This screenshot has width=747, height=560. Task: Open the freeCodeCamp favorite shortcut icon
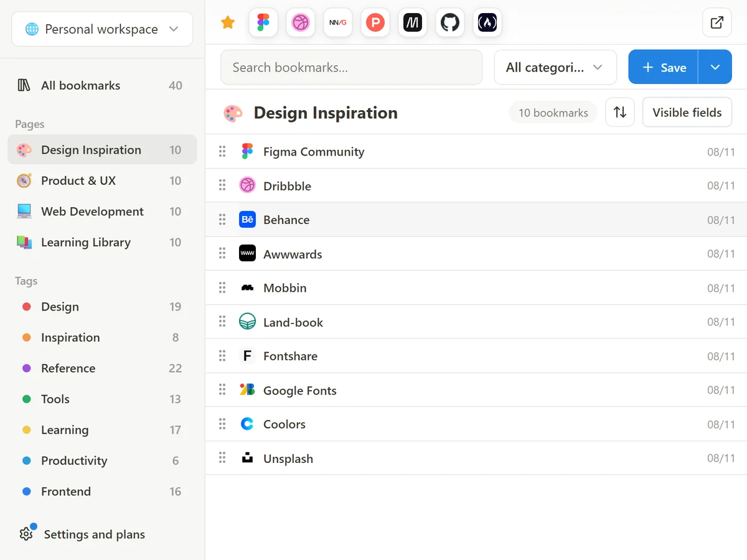tap(487, 23)
